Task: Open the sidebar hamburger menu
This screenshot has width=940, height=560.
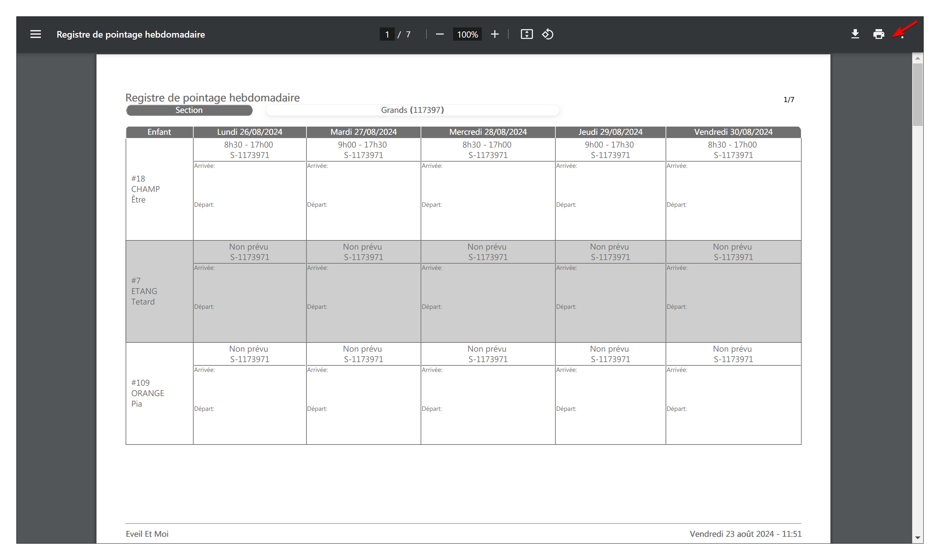Action: 35,34
